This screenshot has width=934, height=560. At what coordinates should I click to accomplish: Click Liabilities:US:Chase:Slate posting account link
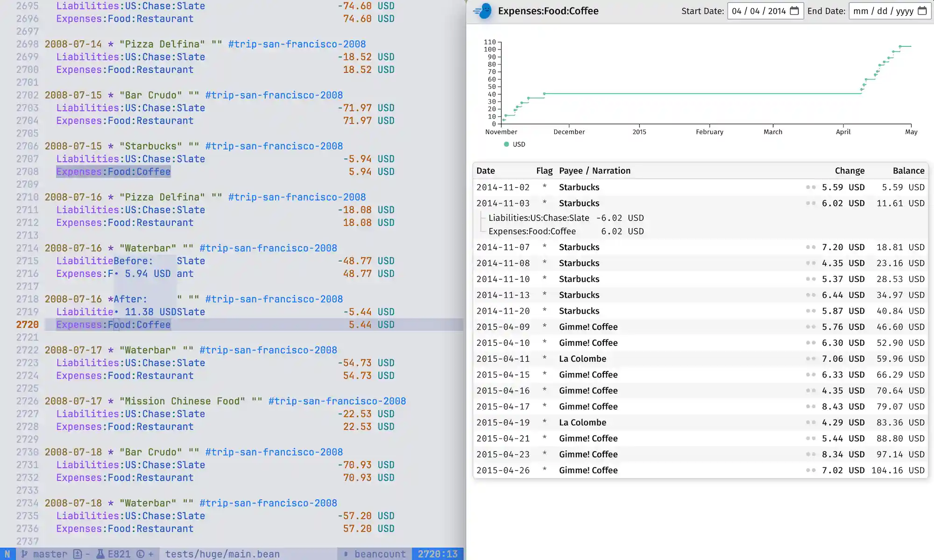pos(538,218)
